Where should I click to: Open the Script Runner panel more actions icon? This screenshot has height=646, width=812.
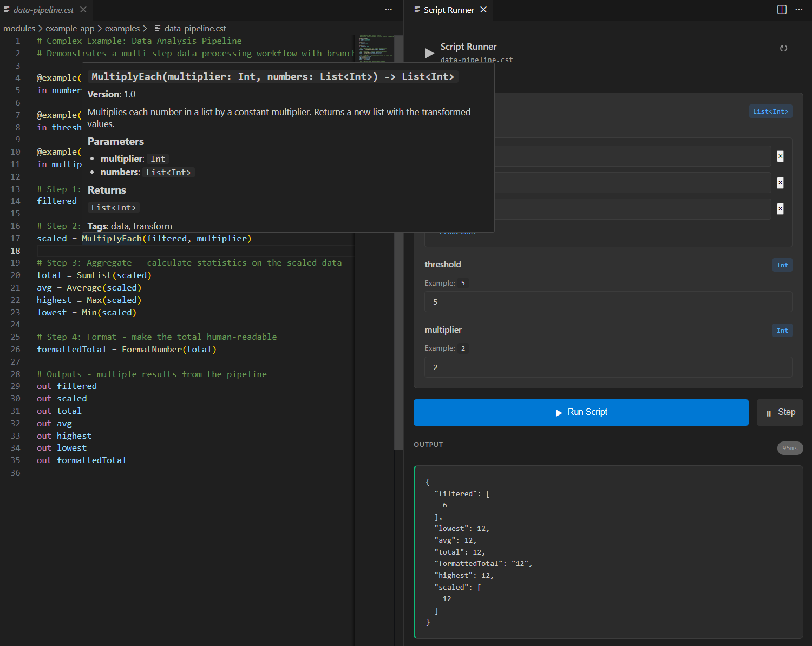click(x=799, y=9)
